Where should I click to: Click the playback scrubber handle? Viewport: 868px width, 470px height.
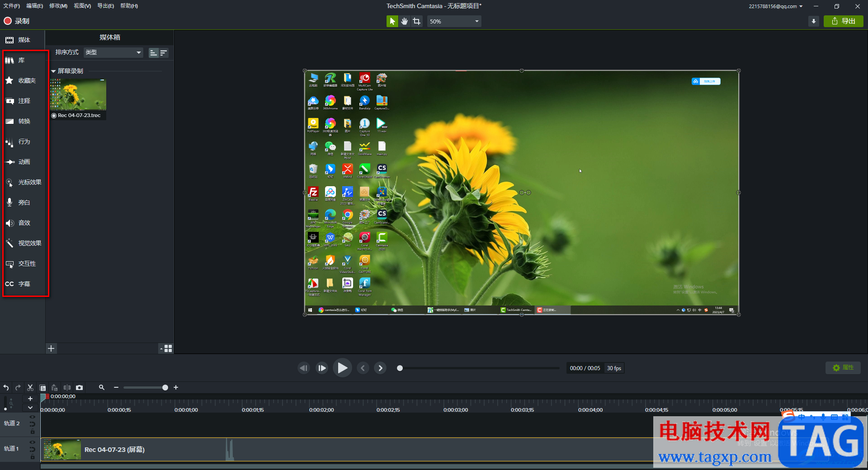(400, 368)
